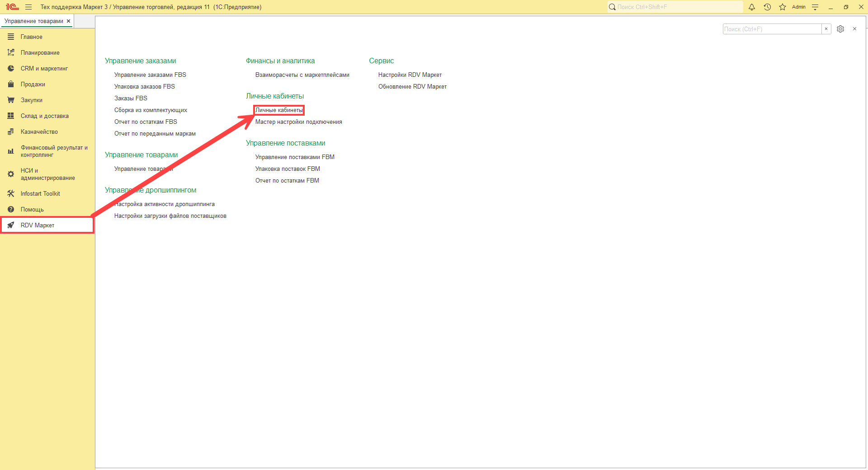Open the history clock icon

coord(767,7)
